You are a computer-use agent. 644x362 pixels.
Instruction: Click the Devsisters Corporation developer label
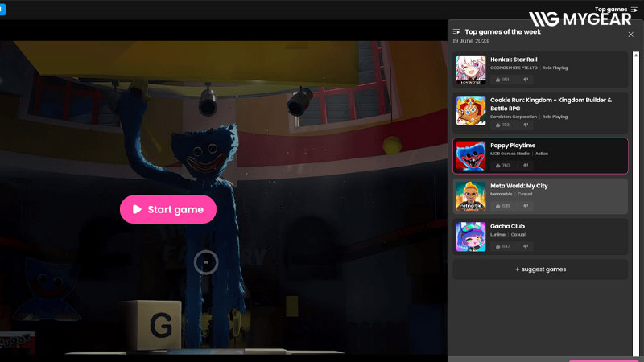[x=514, y=117]
